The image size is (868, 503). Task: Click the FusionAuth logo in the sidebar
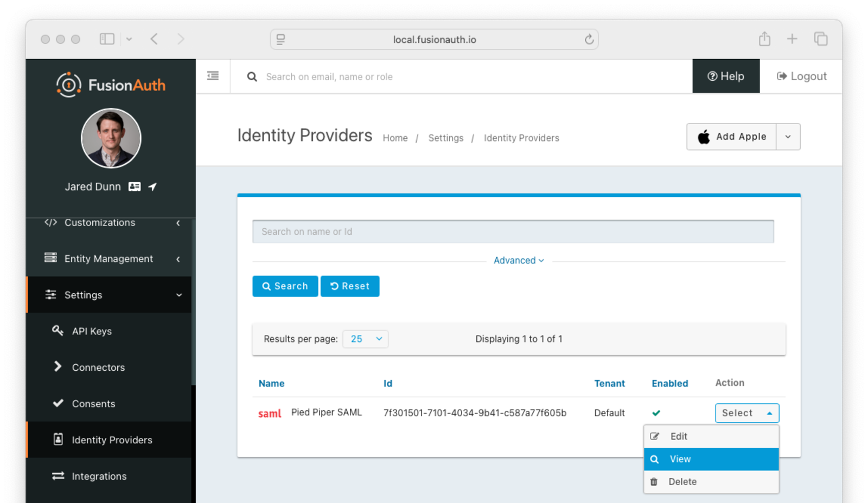(x=111, y=84)
